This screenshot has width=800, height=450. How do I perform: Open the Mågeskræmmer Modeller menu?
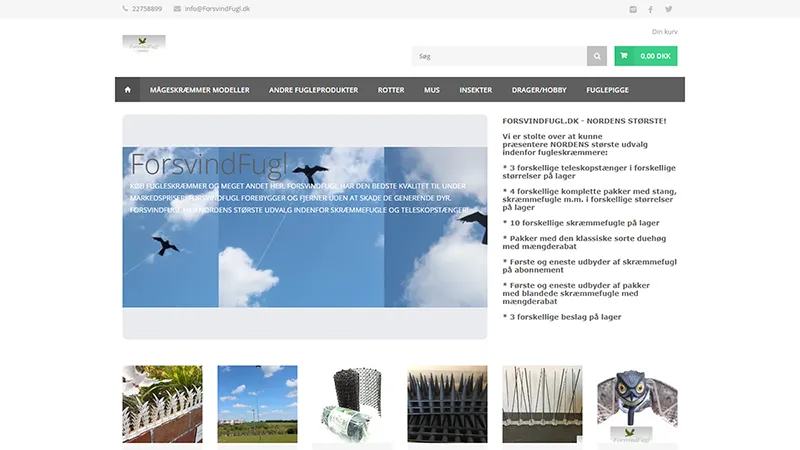coord(199,90)
